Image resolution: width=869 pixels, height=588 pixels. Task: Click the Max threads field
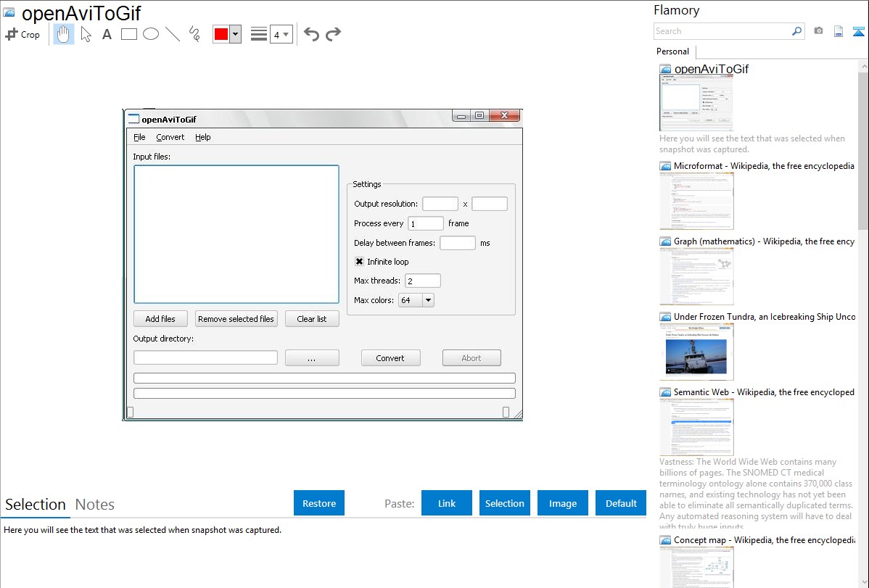pos(423,281)
